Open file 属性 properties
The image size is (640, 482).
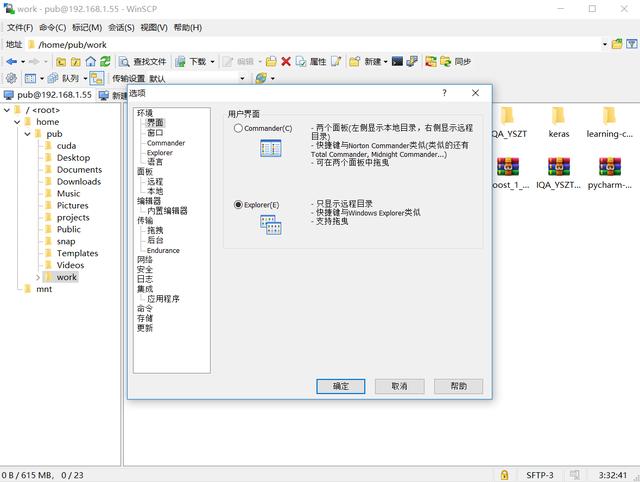point(311,62)
